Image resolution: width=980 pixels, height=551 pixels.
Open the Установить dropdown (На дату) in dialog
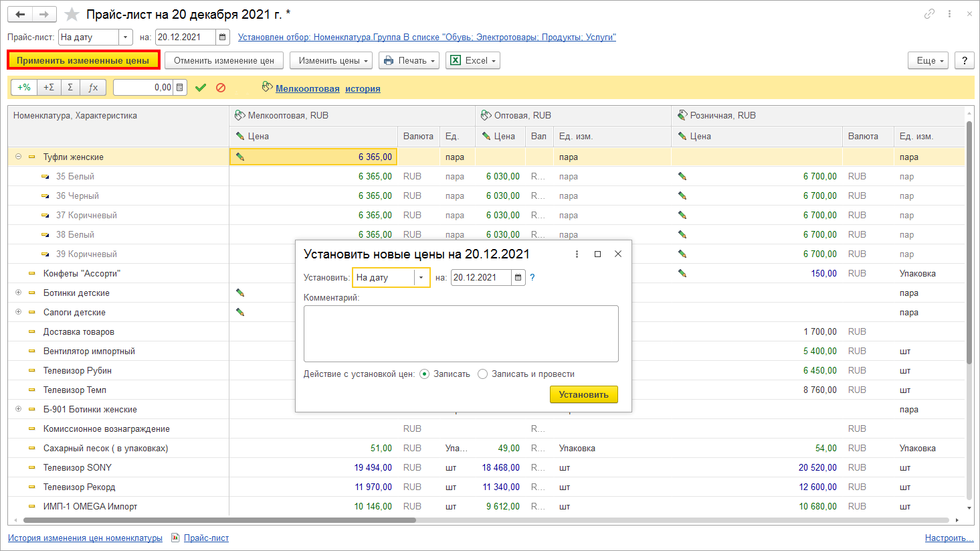421,277
